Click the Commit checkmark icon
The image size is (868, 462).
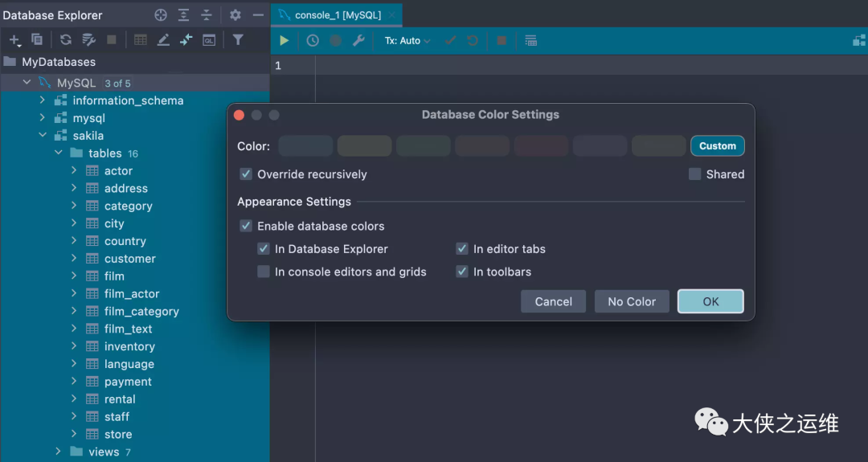[x=450, y=40]
